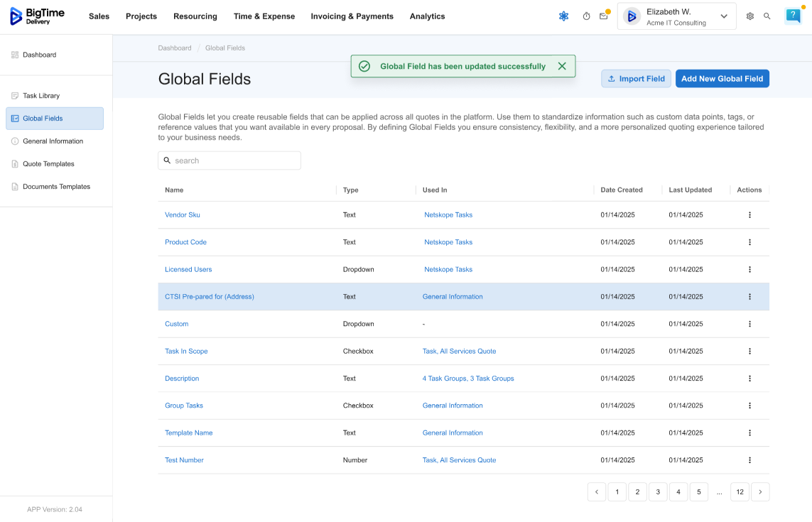Open the Invoicing & Payments menu
Viewport: 812px width, 522px height.
352,16
